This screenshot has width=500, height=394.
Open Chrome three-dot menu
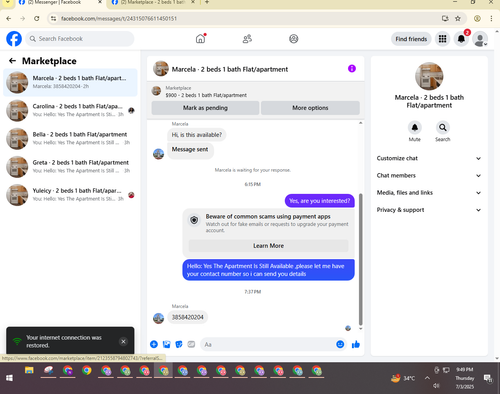(491, 19)
